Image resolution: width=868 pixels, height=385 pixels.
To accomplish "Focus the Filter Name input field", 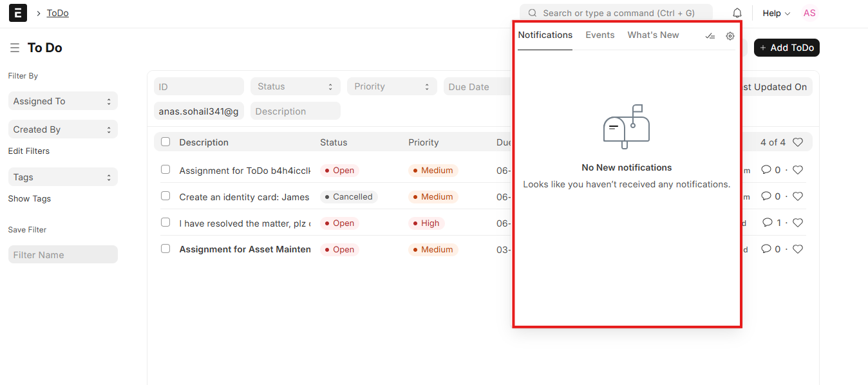I will [63, 254].
